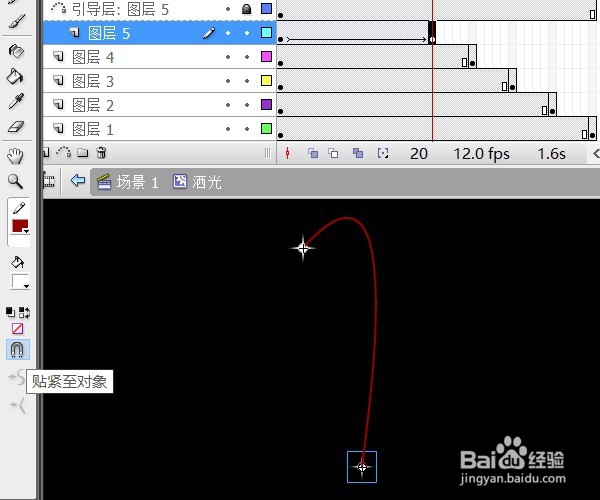This screenshot has height=500, width=600.
Task: Unlock the guide layer padlock
Action: [x=247, y=9]
